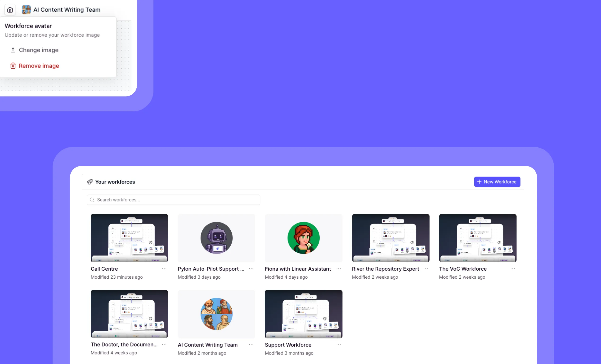Click the plus icon inside New Workforce button

point(479,182)
